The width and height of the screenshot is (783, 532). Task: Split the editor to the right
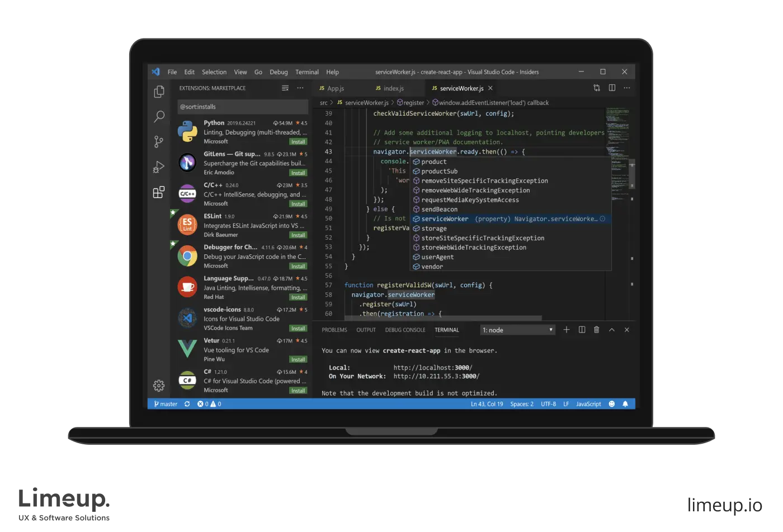click(x=612, y=88)
